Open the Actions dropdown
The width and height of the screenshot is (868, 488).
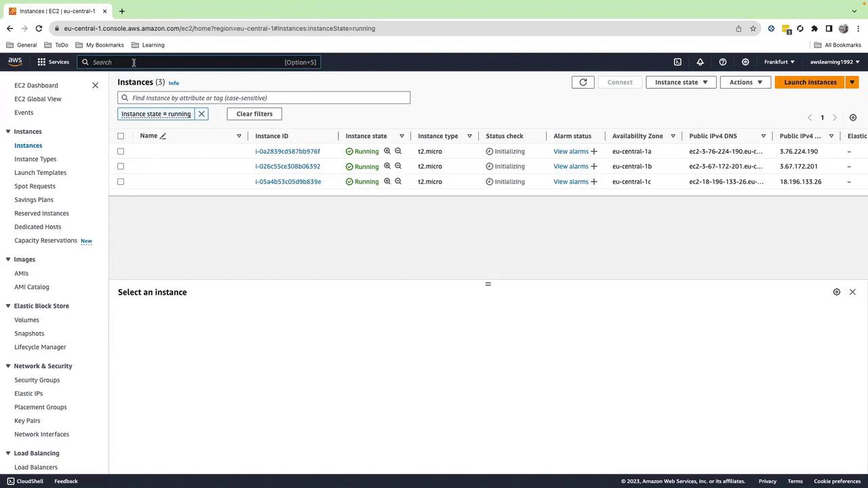745,82
